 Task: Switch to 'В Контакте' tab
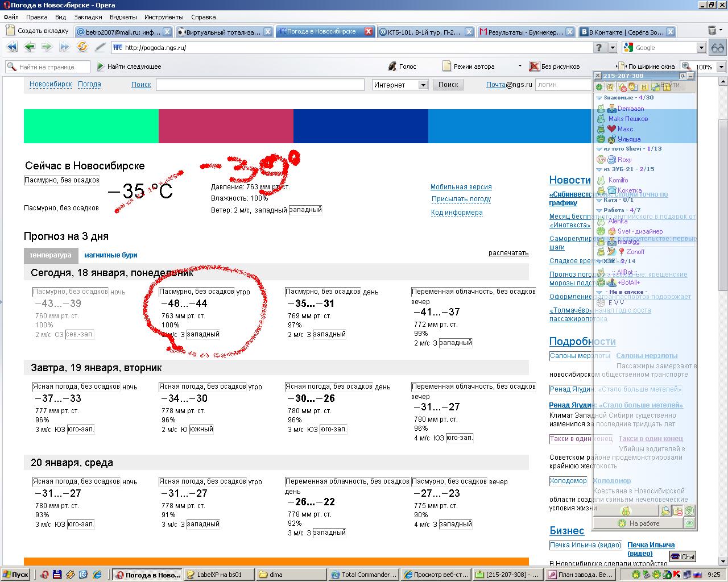point(627,32)
